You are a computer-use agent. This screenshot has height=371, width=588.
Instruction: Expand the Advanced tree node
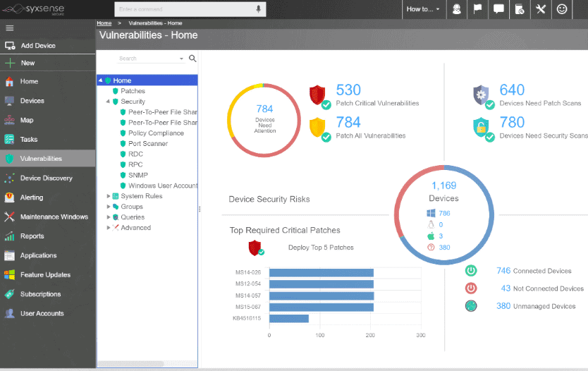[x=108, y=227]
